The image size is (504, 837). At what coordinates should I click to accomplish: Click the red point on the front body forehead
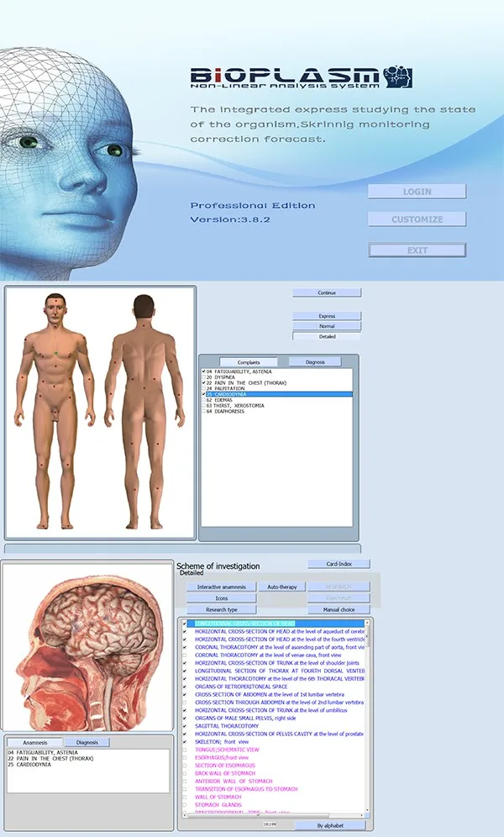[55, 301]
